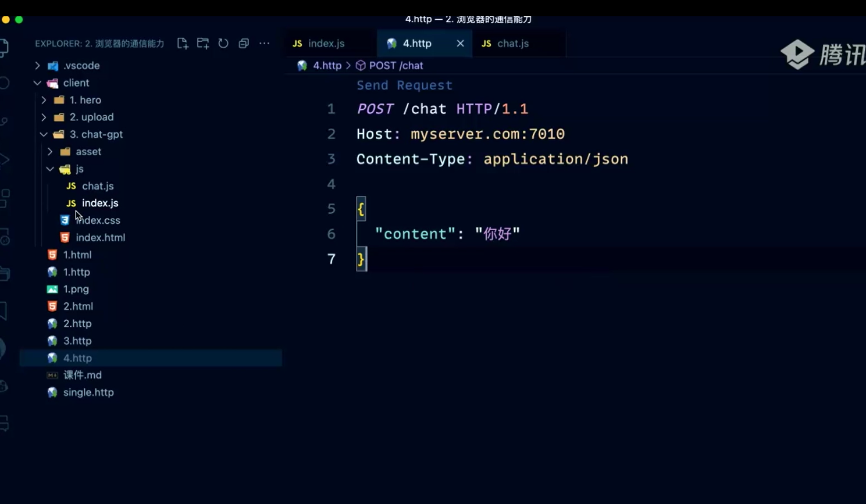
Task: Click POST /chat in the breadcrumb
Action: (x=395, y=66)
